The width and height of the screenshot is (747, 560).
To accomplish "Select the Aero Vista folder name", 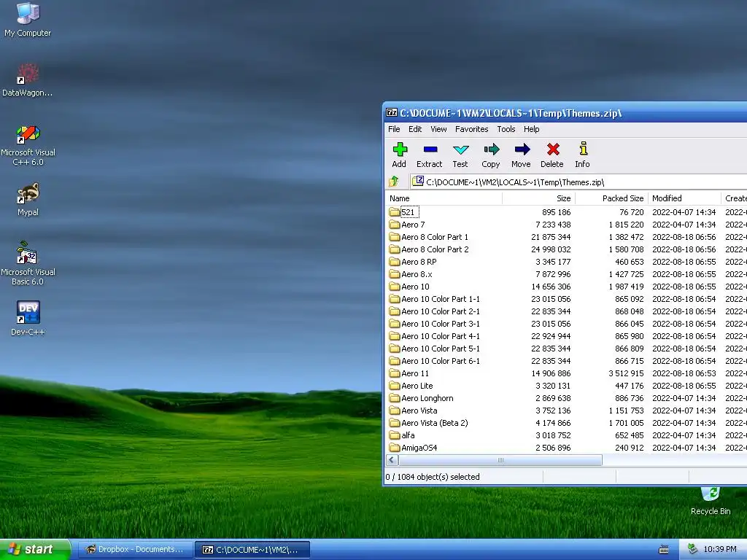I will [419, 411].
